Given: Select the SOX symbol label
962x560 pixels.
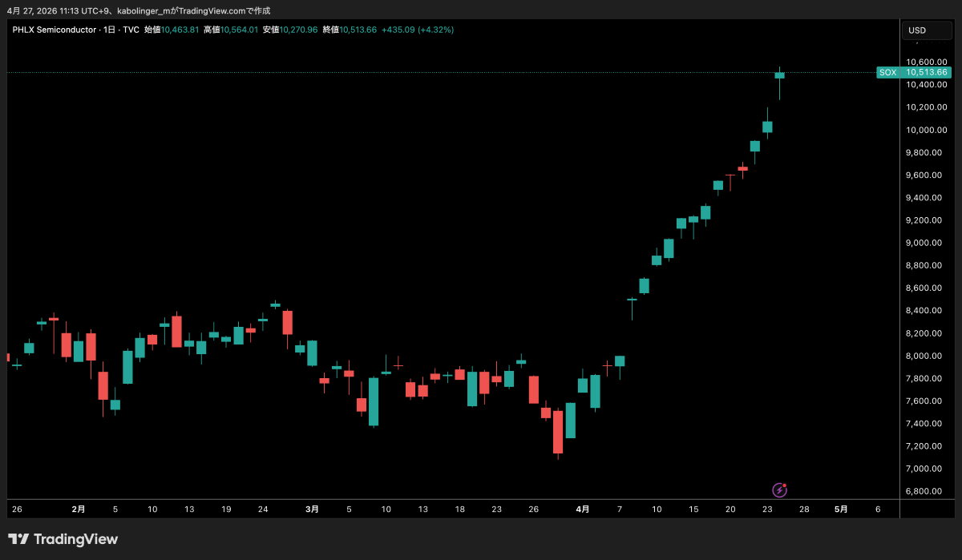Looking at the screenshot, I should 887,72.
